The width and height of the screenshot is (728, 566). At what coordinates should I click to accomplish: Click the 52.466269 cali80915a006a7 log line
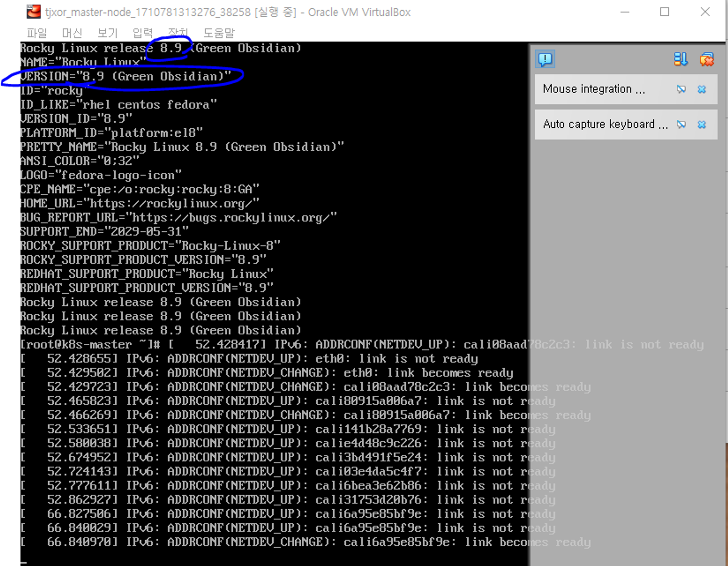coord(305,415)
